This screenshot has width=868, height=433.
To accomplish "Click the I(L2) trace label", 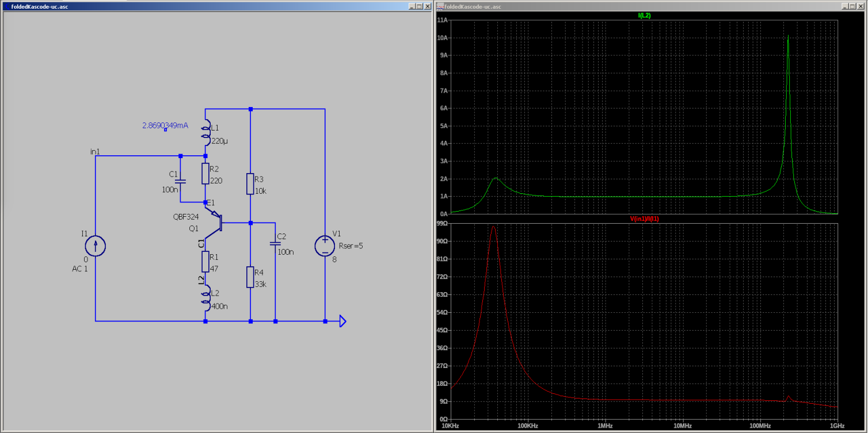I will coord(644,16).
